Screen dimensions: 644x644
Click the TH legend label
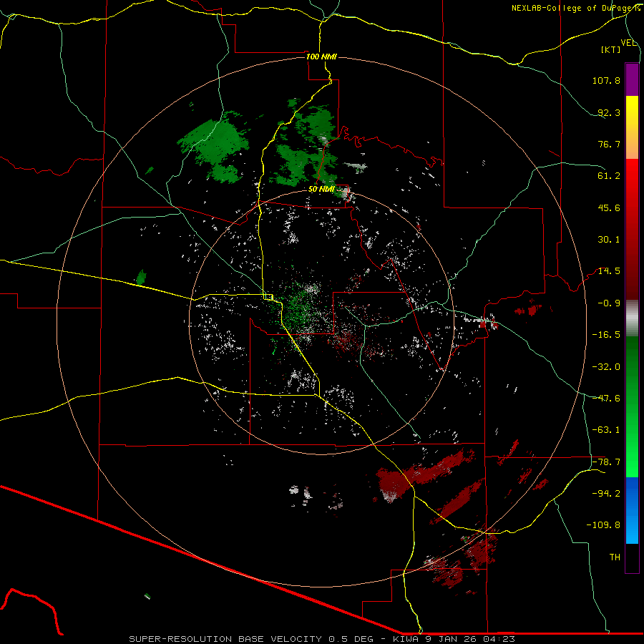click(615, 557)
